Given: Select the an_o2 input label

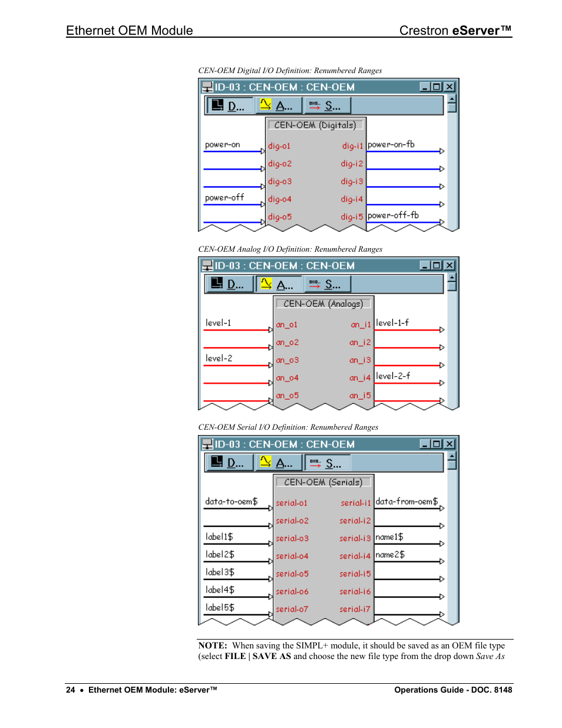Looking at the screenshot, I should click(x=287, y=342).
